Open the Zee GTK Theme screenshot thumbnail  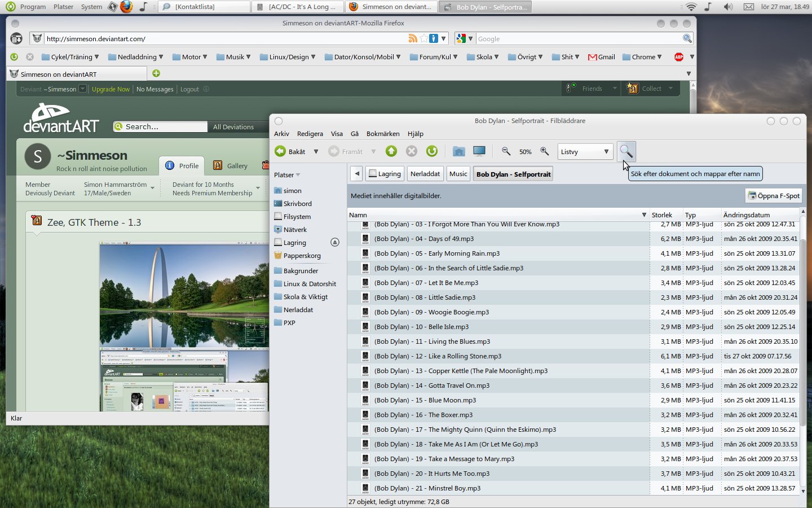(184, 326)
